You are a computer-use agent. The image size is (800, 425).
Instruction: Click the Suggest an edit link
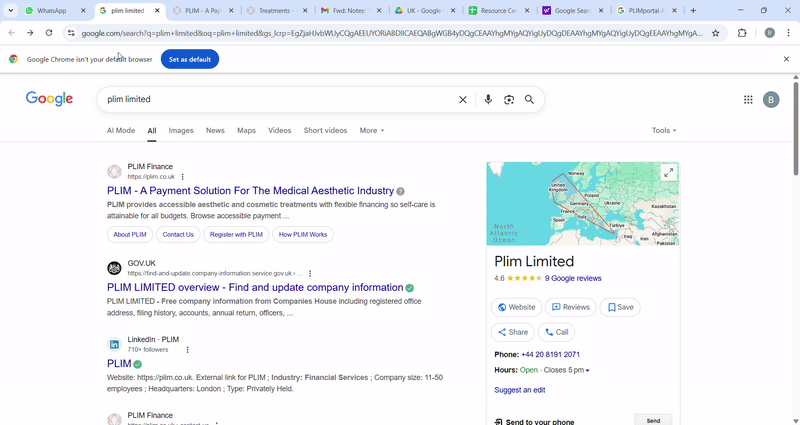[x=519, y=390]
